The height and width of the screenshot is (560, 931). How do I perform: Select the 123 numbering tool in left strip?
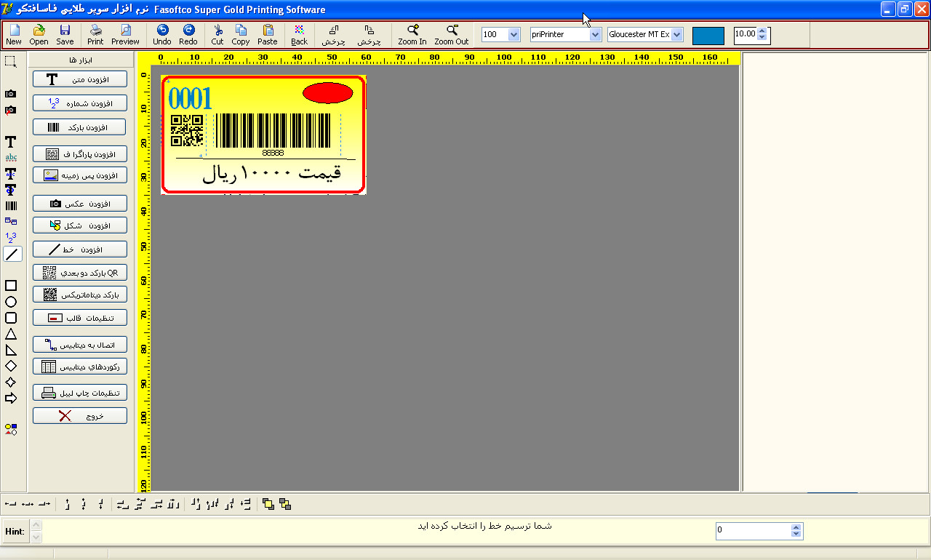point(11,237)
